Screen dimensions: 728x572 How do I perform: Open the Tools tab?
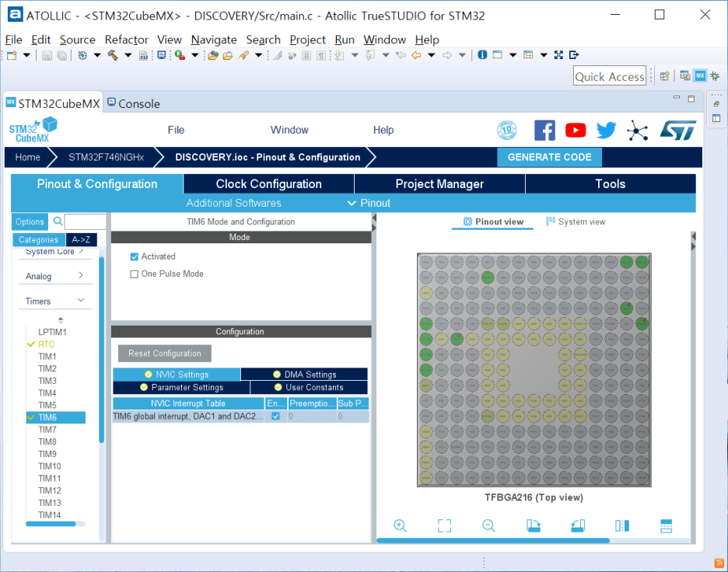pos(610,183)
